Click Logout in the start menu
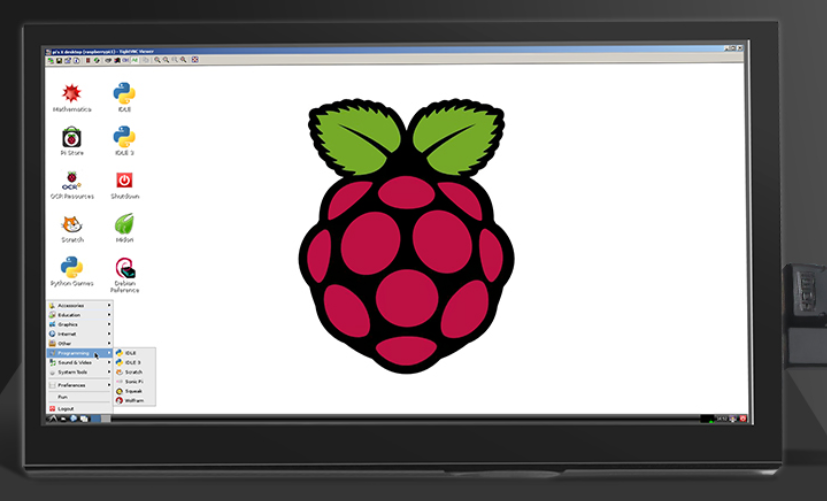This screenshot has height=501, width=827. (66, 408)
